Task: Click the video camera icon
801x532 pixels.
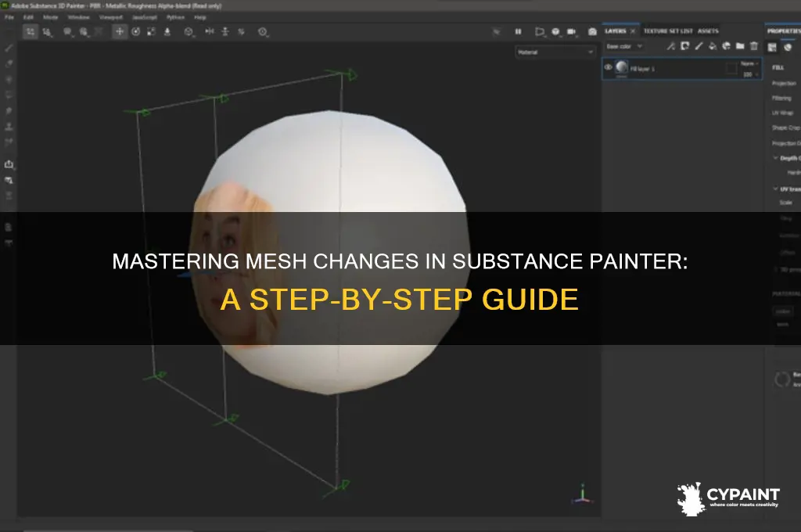Action: pyautogui.click(x=572, y=31)
